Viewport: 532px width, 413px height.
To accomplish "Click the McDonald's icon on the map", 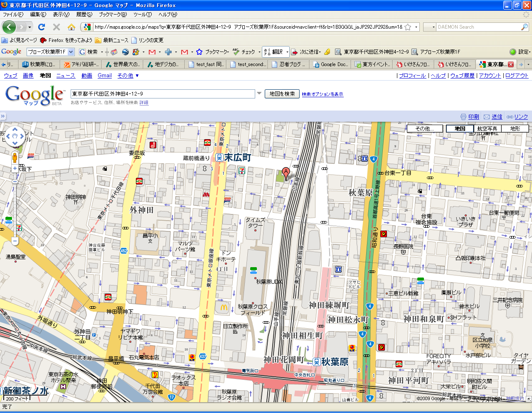I will (x=224, y=307).
